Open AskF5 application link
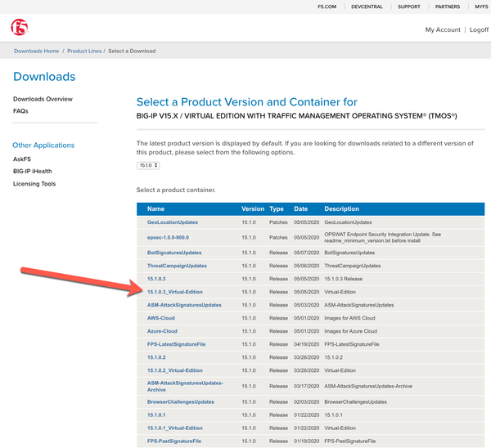491x448 pixels. pyautogui.click(x=22, y=159)
